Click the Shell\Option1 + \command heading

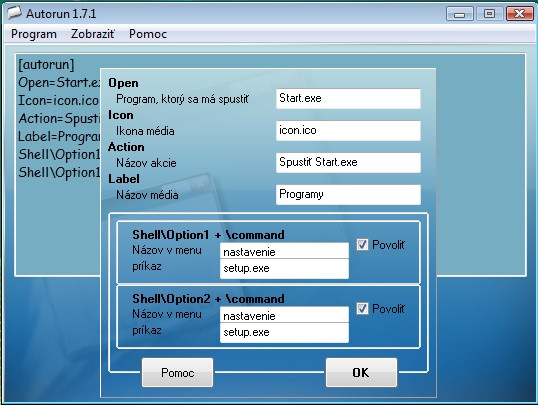tap(208, 235)
